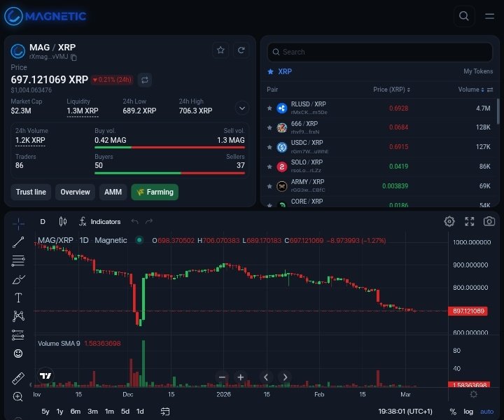Viewport: 504px width, 420px height.
Task: Refresh the MAG/XRP data
Action: (241, 50)
